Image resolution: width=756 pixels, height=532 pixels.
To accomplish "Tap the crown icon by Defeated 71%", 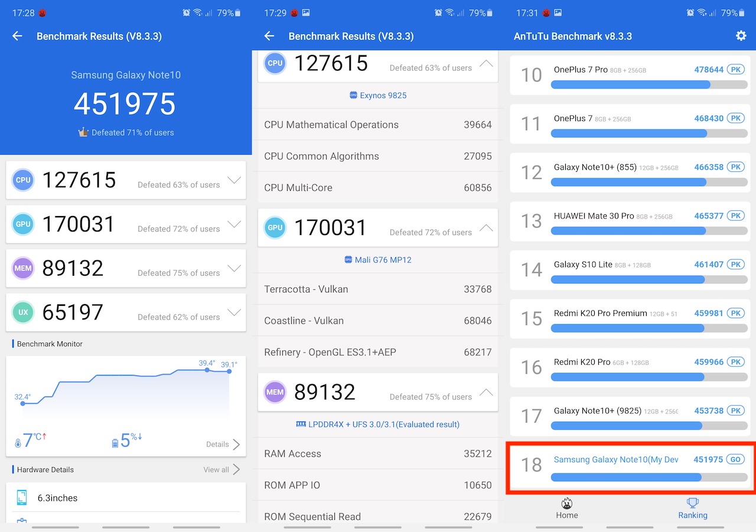I will (83, 132).
